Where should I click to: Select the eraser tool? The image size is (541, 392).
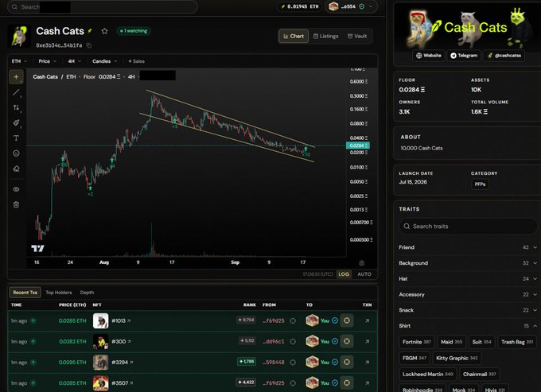(x=16, y=169)
